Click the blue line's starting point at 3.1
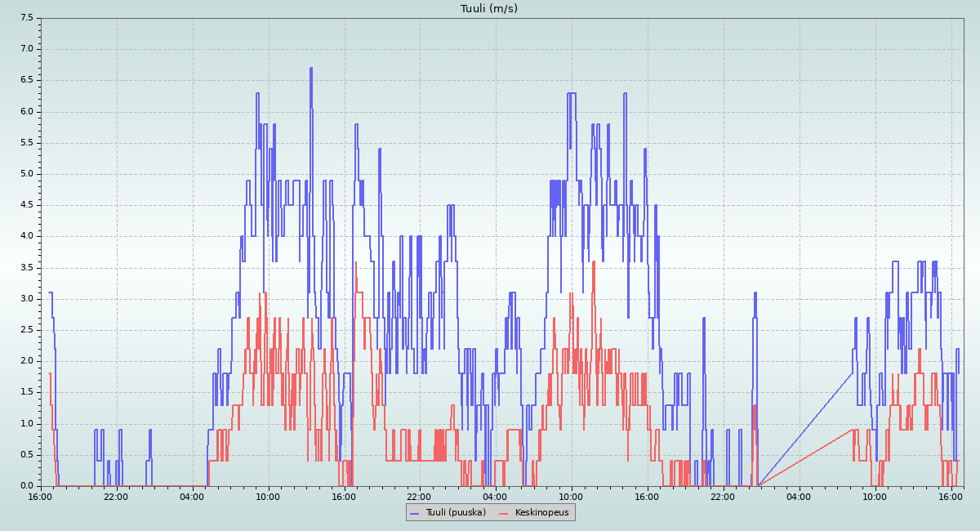The width and height of the screenshot is (980, 531). [x=51, y=292]
